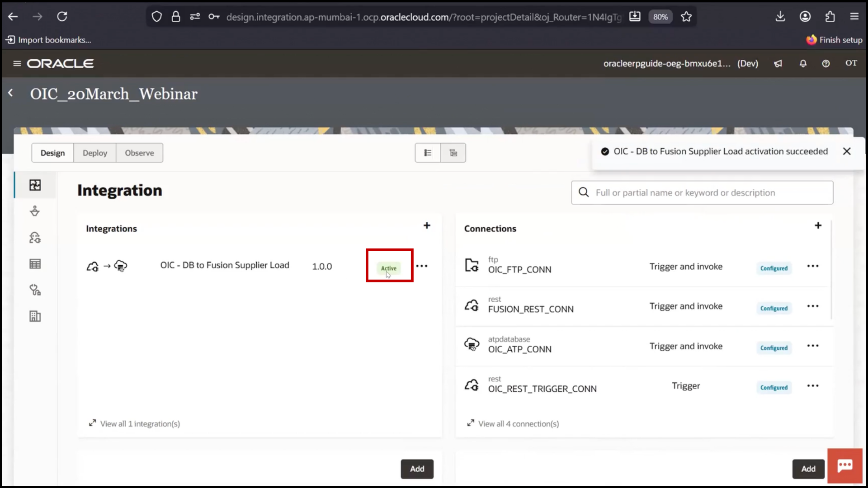Click Import bookmarks link

48,40
